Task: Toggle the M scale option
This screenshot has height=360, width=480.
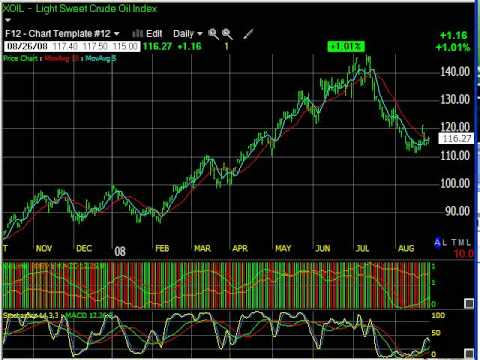Action: [x=461, y=243]
